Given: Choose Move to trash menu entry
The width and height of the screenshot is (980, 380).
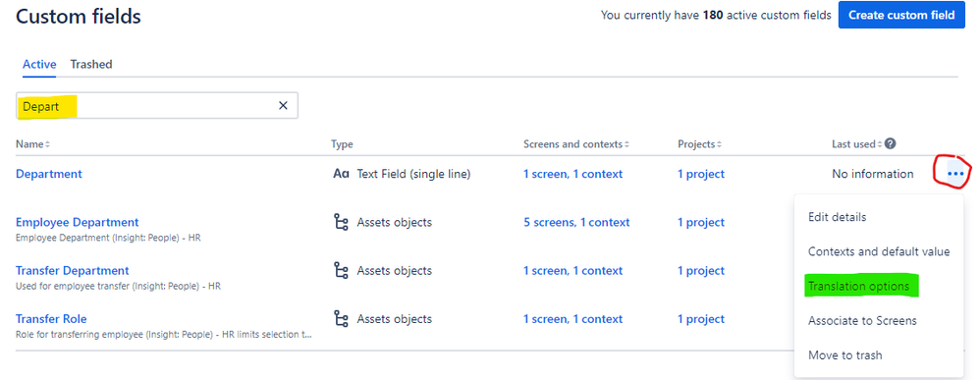Looking at the screenshot, I should [x=844, y=355].
